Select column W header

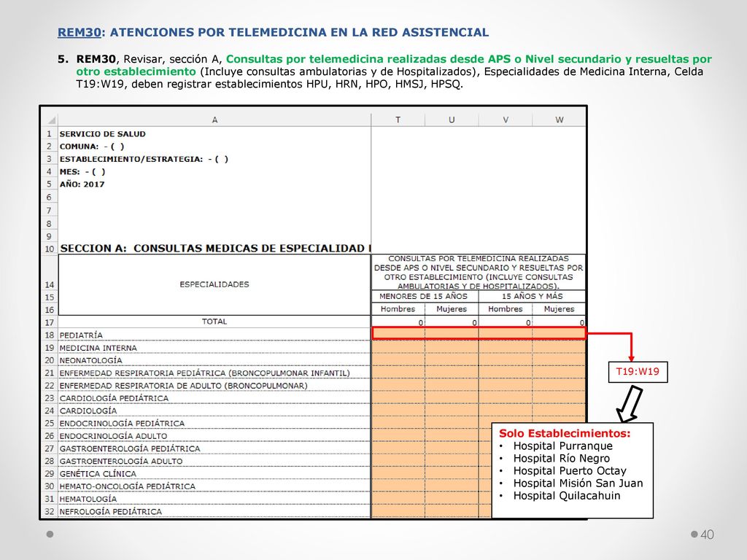click(x=560, y=120)
